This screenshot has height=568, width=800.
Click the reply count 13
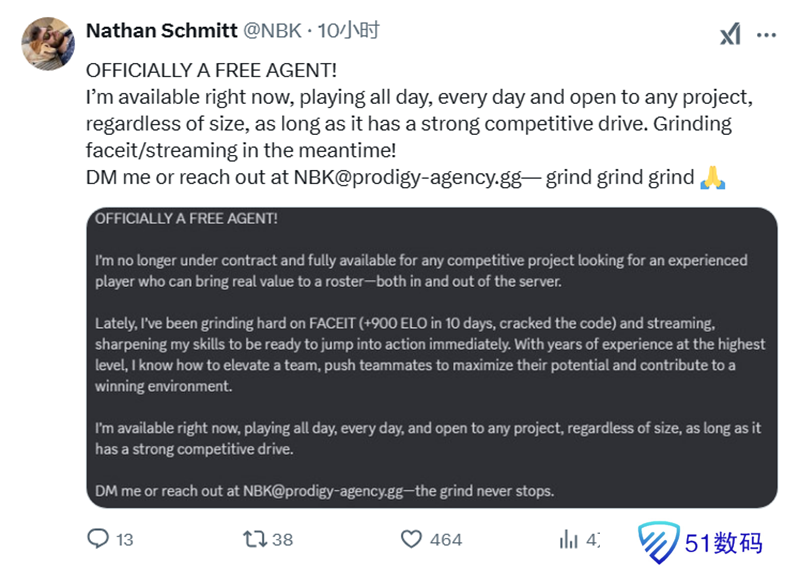coord(124,540)
